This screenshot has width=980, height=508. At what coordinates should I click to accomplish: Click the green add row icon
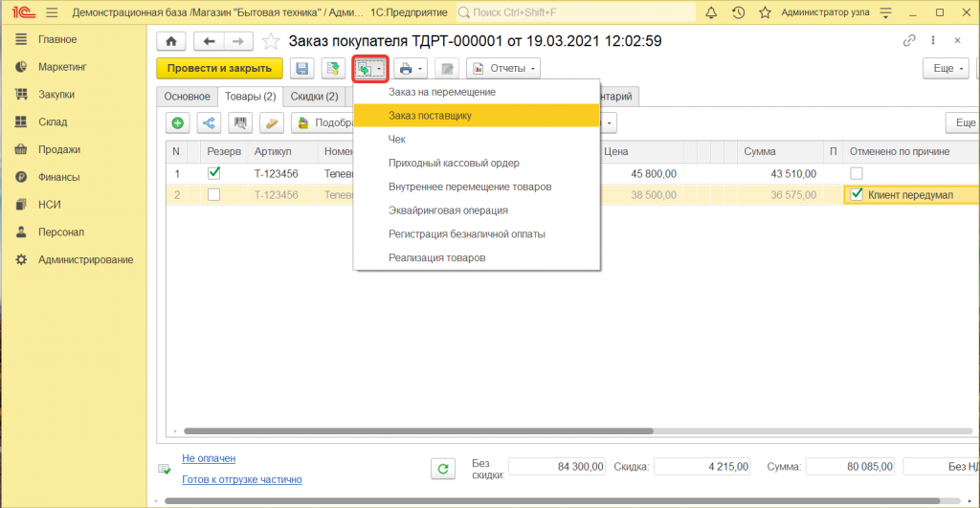click(x=178, y=122)
